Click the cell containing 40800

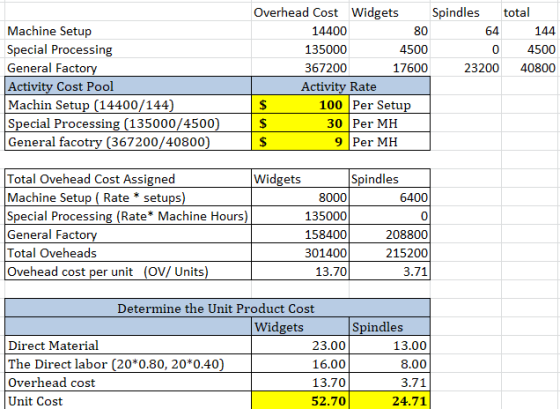(x=529, y=68)
